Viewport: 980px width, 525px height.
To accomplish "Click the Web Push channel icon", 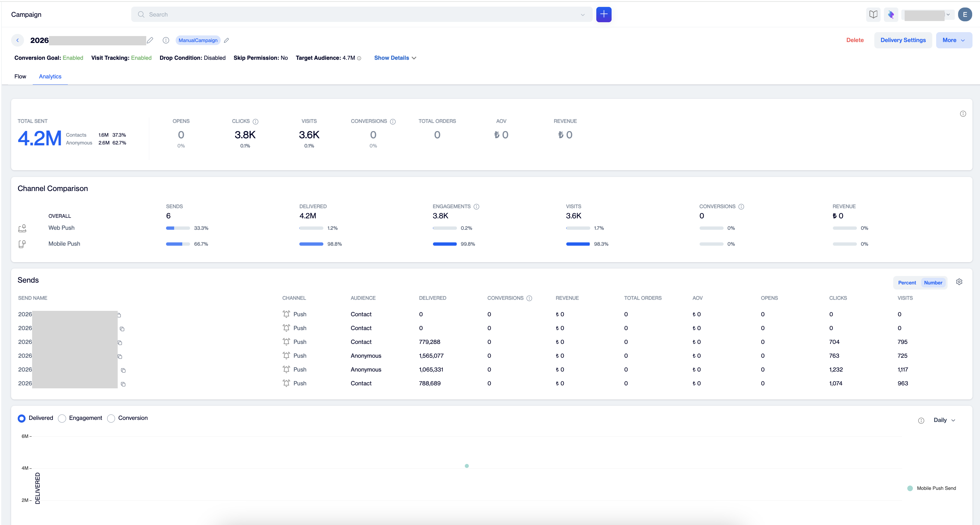I will tap(23, 228).
